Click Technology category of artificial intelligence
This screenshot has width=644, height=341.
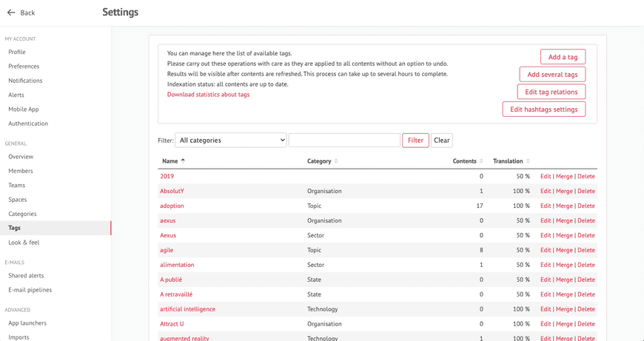click(x=323, y=309)
